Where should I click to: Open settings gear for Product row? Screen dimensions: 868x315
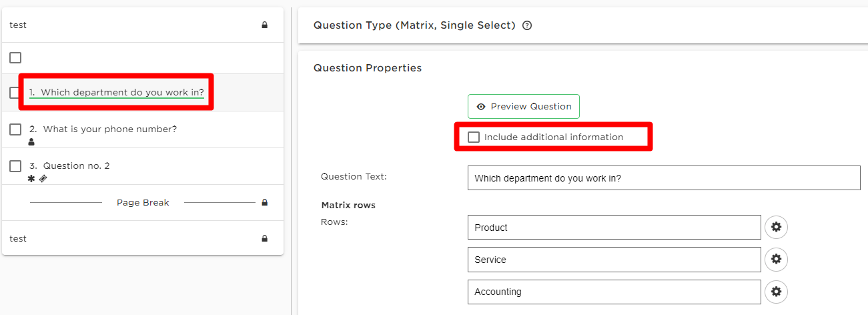[x=776, y=227]
